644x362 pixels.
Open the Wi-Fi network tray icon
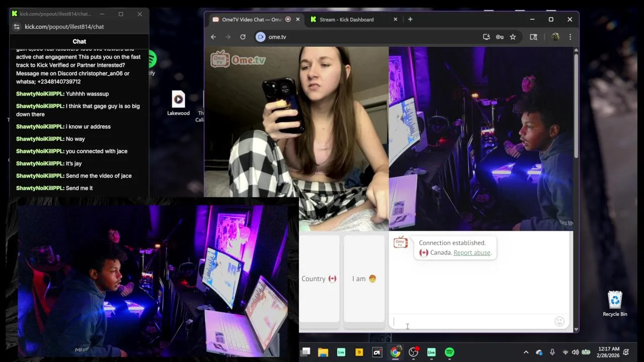566,352
